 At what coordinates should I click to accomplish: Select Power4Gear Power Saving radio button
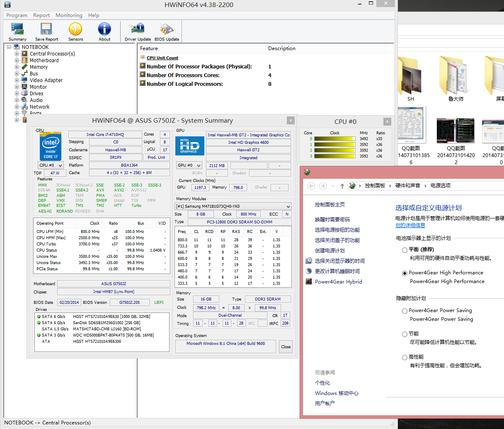click(405, 311)
